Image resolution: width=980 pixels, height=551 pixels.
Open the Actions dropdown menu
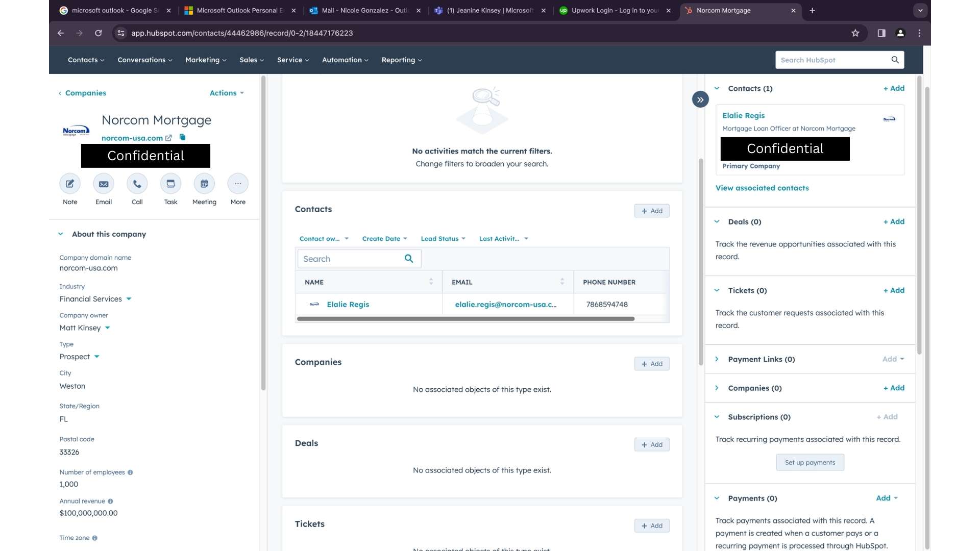coord(227,93)
